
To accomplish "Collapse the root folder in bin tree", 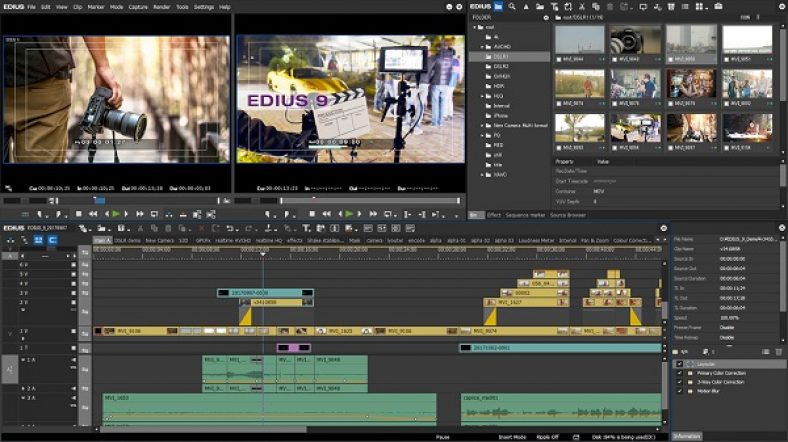I will click(475, 29).
